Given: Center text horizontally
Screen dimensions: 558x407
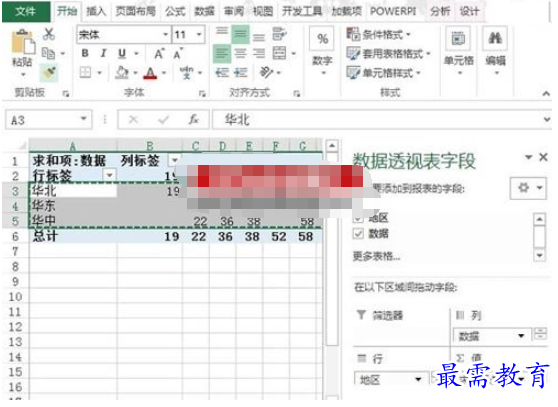Looking at the screenshot, I should click(x=240, y=54).
